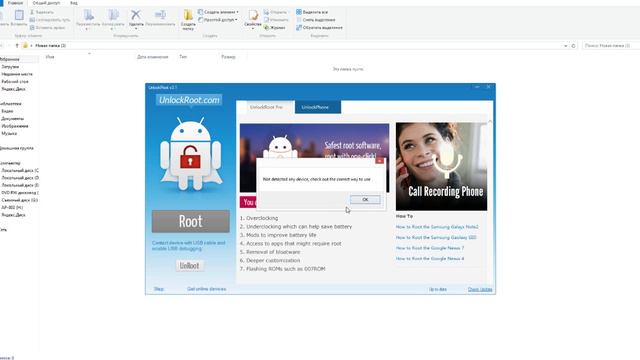Viewport: 640px width, 360px height.
Task: Click the Explorer refresh icon
Action: click(573, 46)
